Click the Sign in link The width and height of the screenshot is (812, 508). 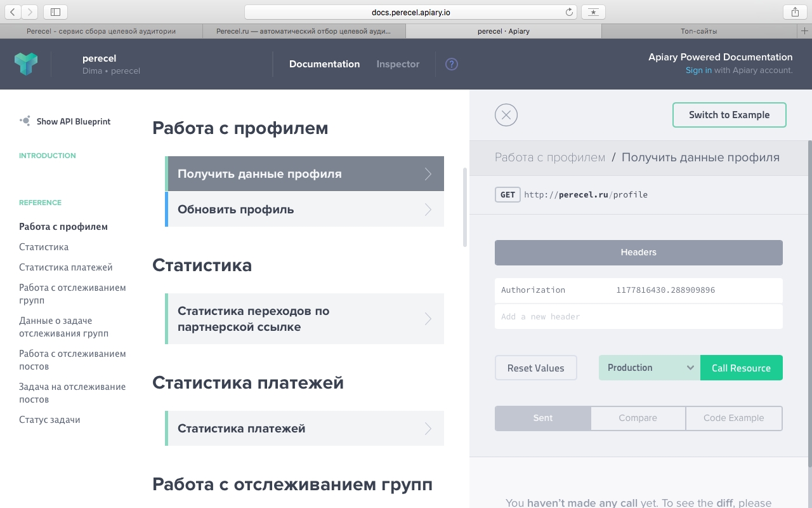click(x=698, y=70)
